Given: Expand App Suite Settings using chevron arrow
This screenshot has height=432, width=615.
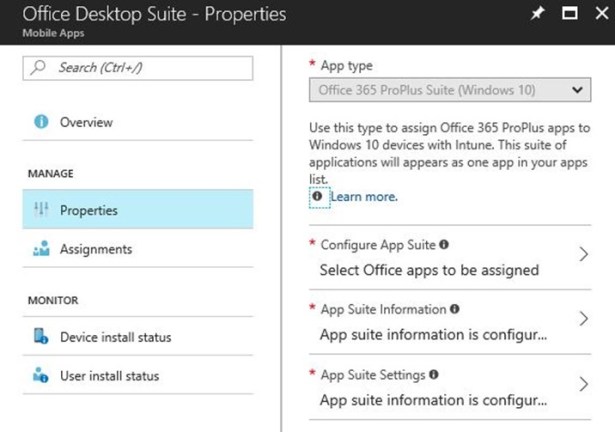Looking at the screenshot, I should pos(584,385).
